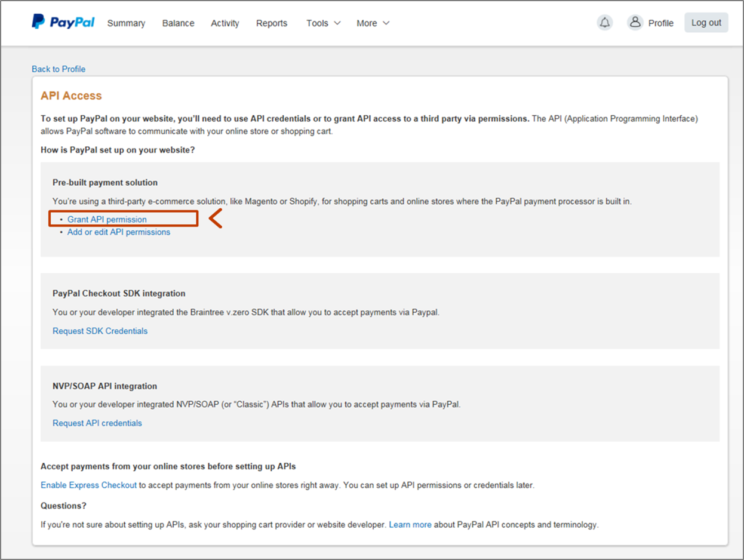Expand the Tools dropdown menu
This screenshot has height=560, width=744.
coord(324,23)
